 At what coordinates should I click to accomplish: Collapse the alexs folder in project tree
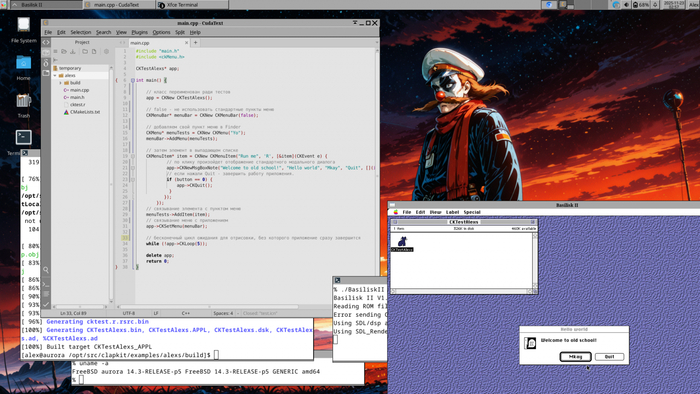click(55, 76)
